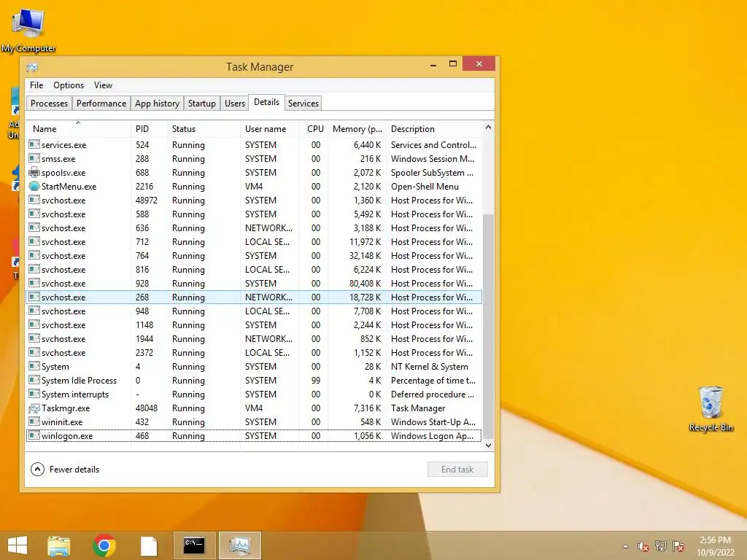Click the System Idle Process icon
The width and height of the screenshot is (747, 560).
(x=34, y=380)
